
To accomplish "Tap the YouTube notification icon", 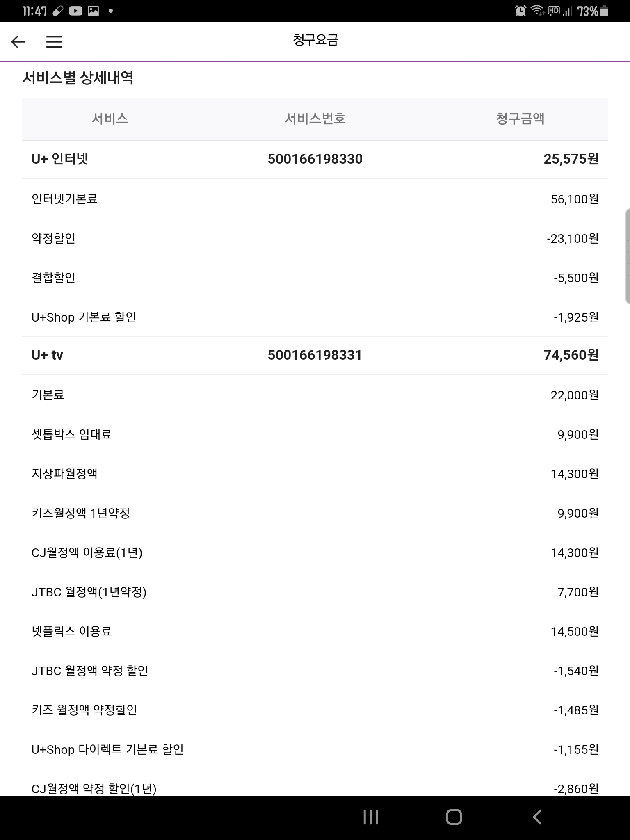I will (75, 11).
